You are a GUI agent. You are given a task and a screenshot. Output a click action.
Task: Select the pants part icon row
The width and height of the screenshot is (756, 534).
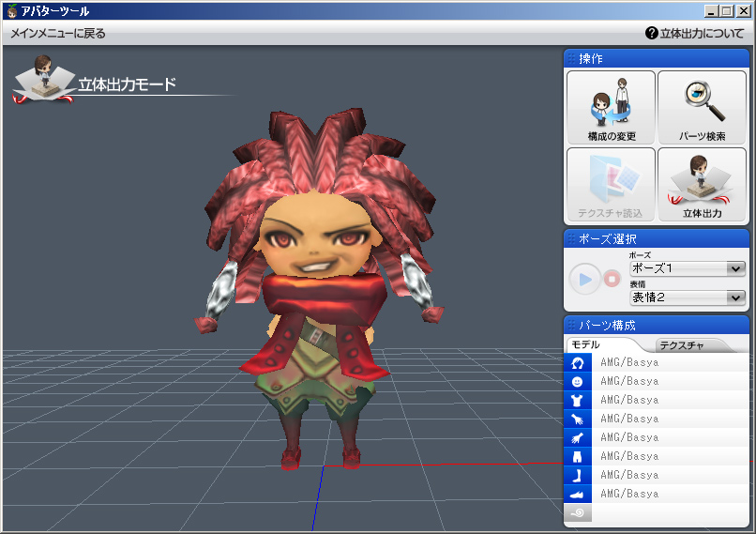coord(657,456)
